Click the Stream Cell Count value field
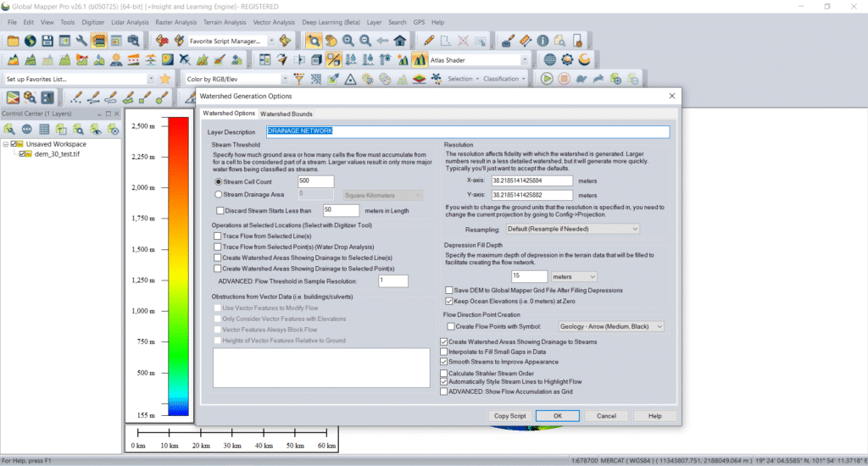Screen dimensions: 868x466 [x=315, y=181]
